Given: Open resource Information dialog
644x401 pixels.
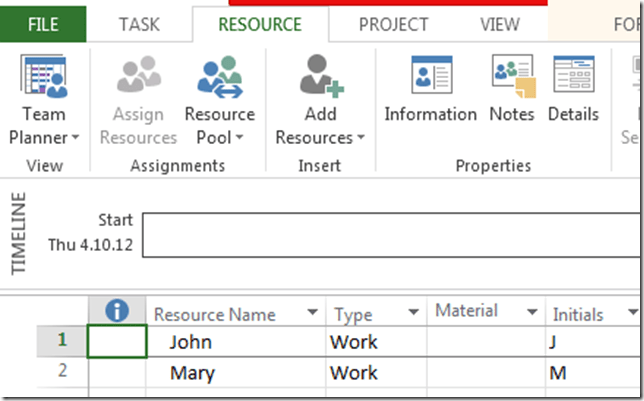Looking at the screenshot, I should pyautogui.click(x=430, y=78).
